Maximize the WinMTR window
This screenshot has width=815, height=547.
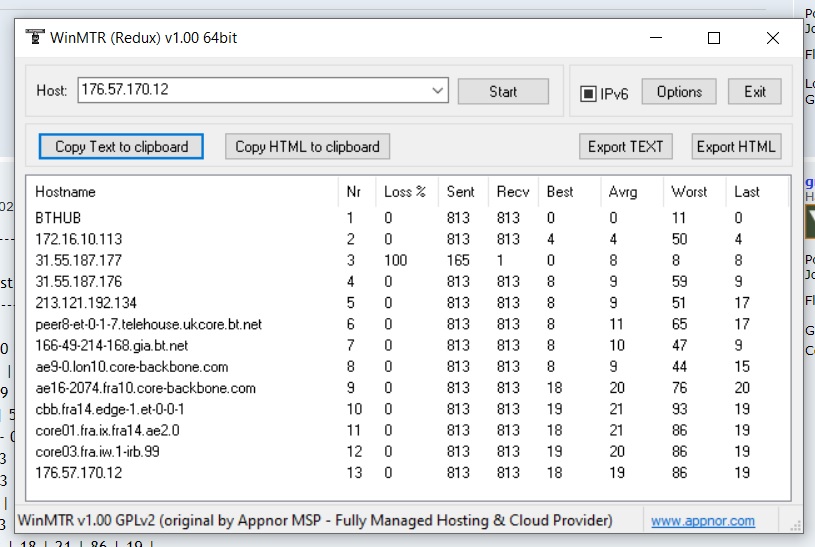coord(714,38)
